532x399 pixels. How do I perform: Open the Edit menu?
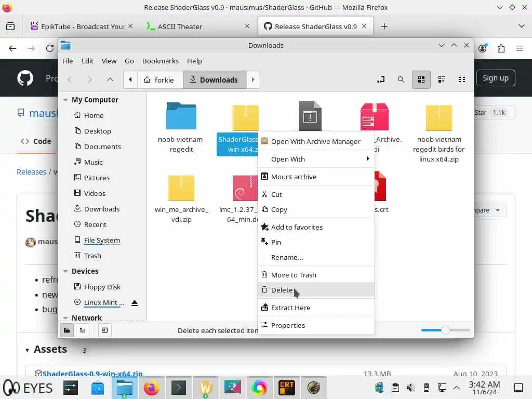coord(87,61)
